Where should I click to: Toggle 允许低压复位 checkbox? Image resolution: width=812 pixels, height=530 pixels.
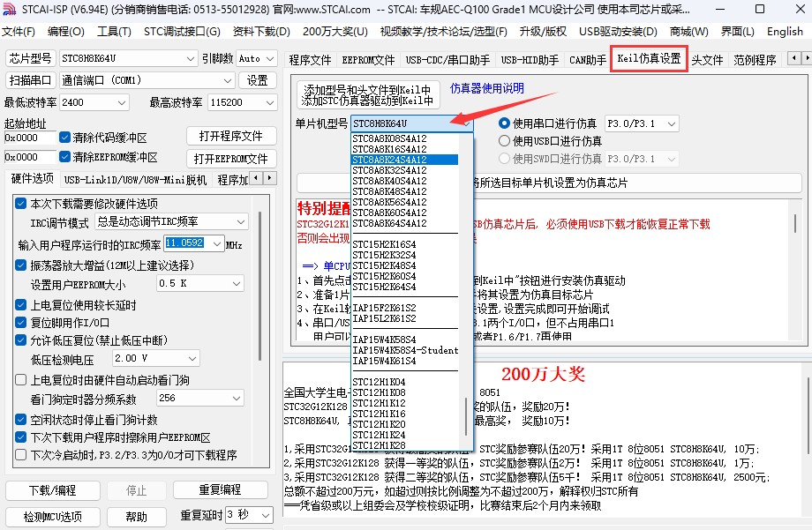coord(20,340)
